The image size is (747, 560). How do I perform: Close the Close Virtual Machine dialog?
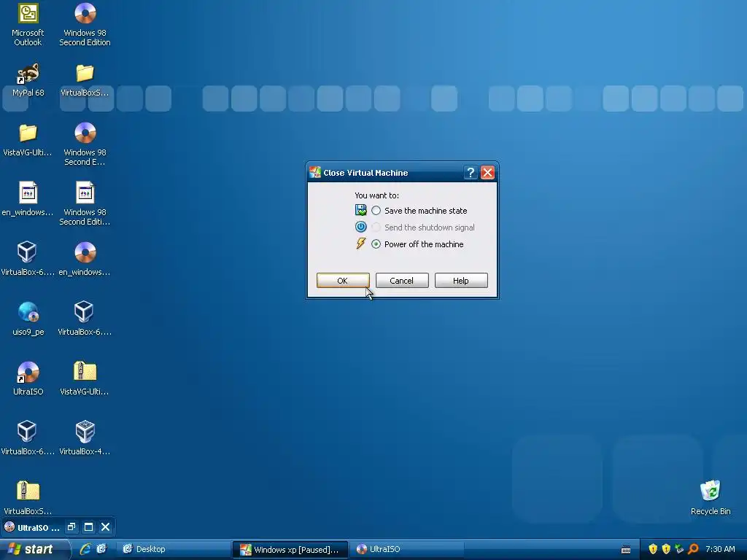[487, 172]
